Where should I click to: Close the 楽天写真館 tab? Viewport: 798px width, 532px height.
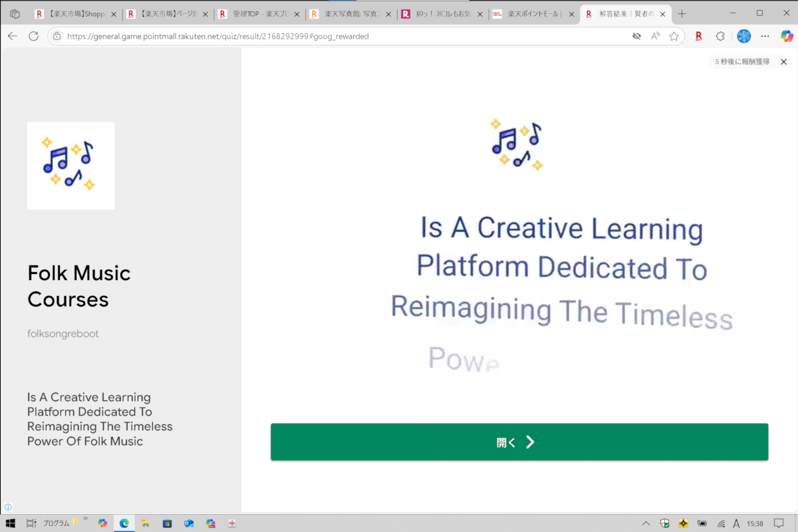388,13
